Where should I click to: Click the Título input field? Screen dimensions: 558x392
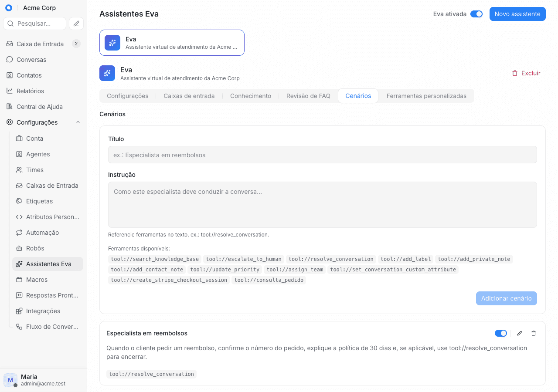click(323, 155)
